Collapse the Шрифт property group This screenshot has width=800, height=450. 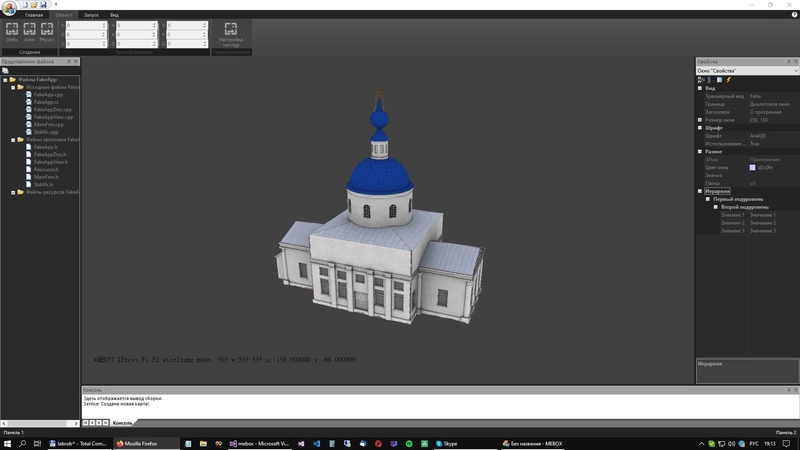[700, 128]
